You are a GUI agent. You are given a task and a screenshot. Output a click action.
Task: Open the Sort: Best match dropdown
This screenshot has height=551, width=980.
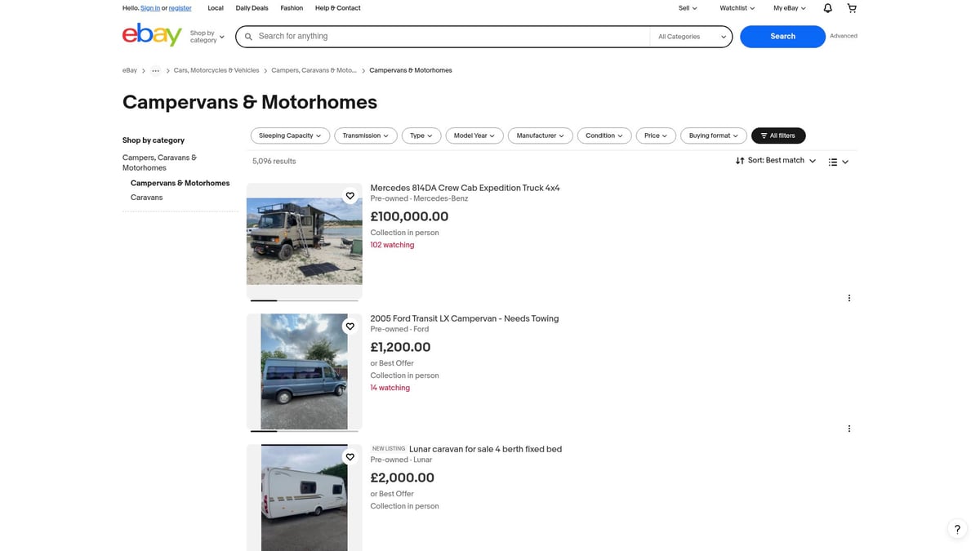pyautogui.click(x=775, y=161)
